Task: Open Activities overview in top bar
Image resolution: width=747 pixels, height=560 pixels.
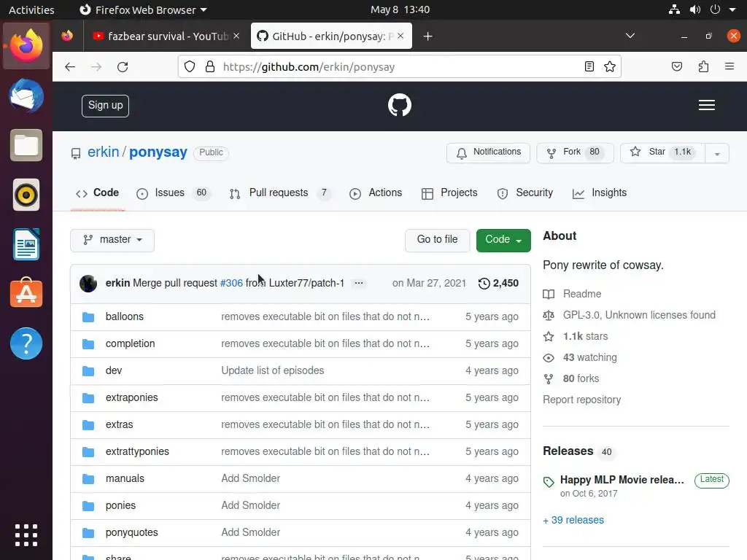Action: [31, 9]
